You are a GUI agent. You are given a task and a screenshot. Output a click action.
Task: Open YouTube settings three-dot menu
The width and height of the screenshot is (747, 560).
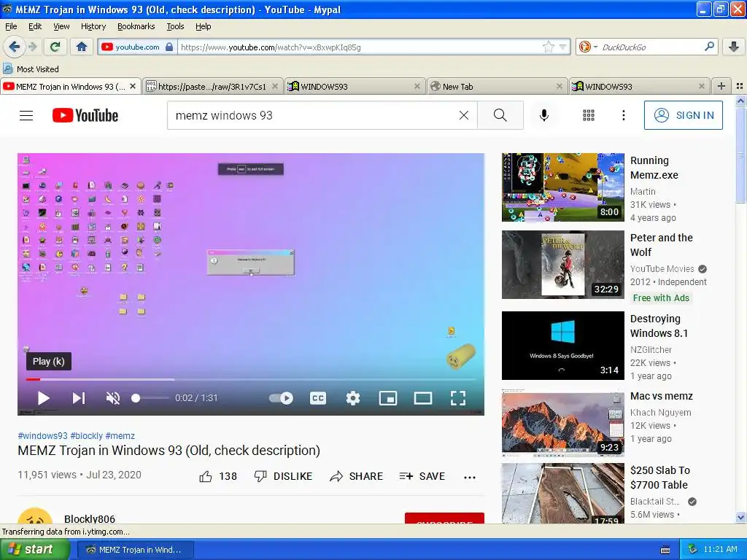pyautogui.click(x=623, y=115)
